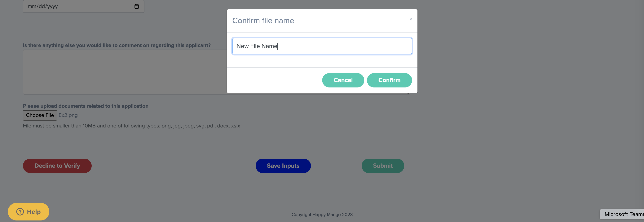Click the Confirm file name dialog title

(x=263, y=20)
